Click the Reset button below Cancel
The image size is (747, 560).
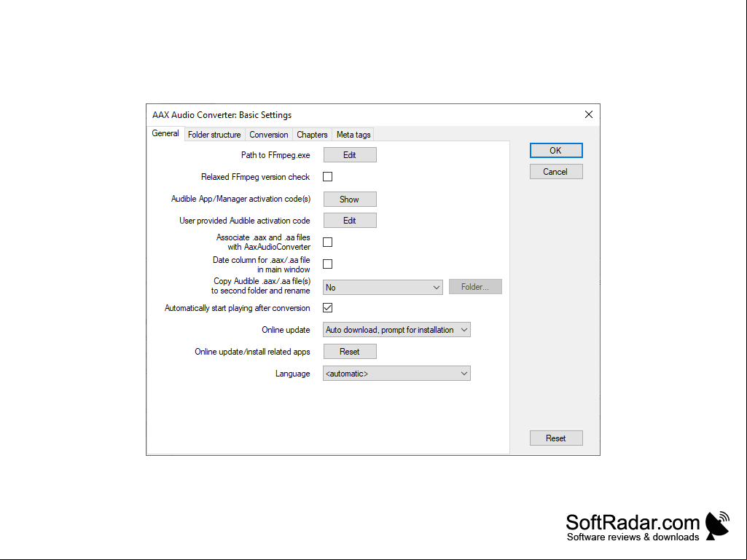(x=556, y=438)
